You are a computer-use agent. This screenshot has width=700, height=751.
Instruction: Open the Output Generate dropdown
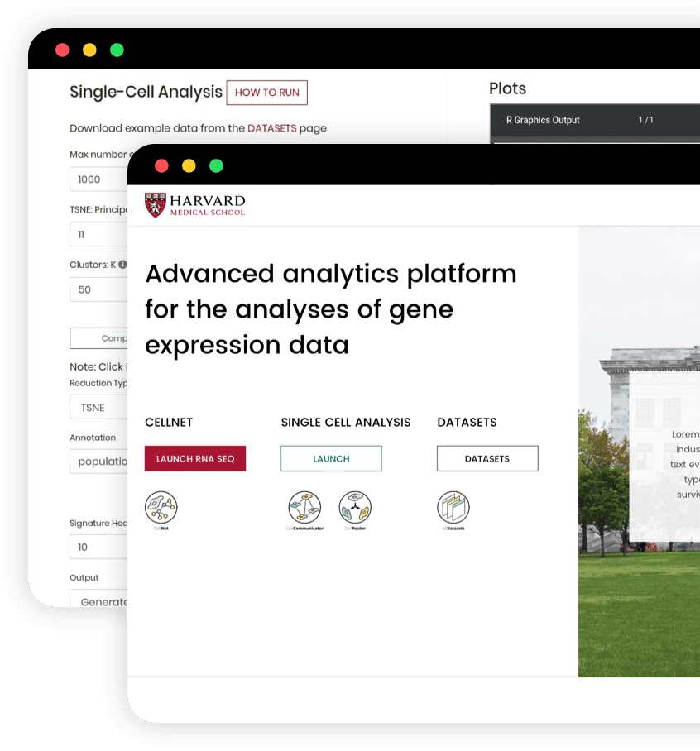click(98, 599)
